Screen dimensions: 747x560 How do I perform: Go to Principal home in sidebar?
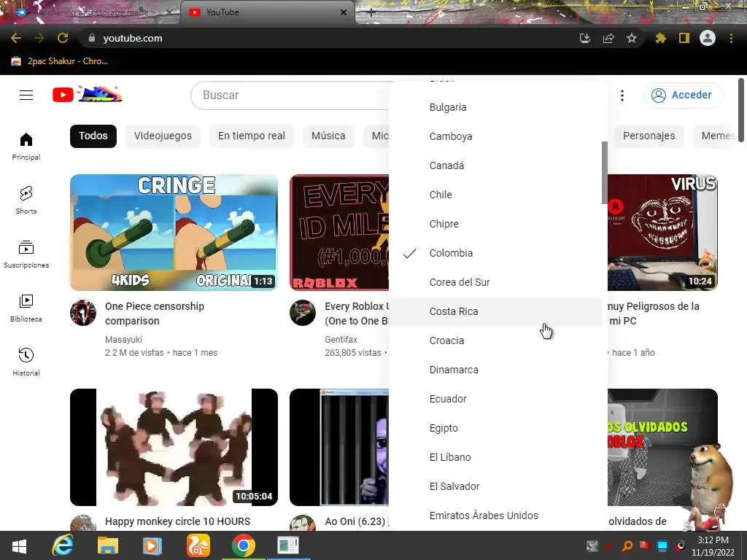(26, 147)
